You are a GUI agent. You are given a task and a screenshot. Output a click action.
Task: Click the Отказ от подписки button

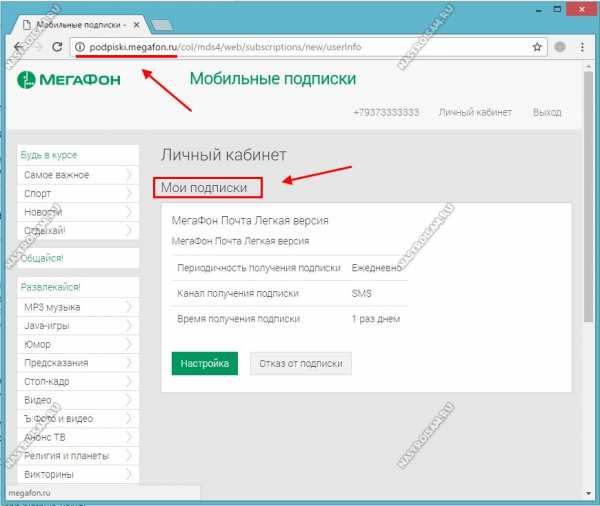(300, 364)
